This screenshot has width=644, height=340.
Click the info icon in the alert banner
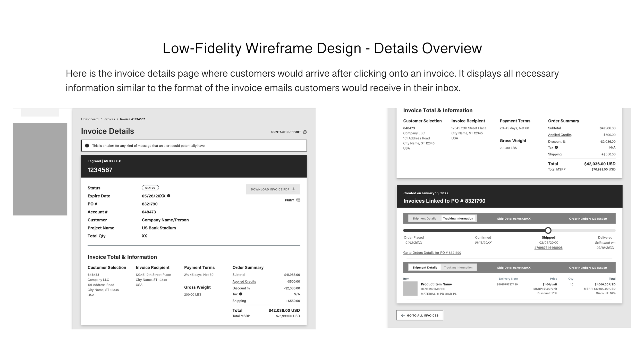coord(87,146)
